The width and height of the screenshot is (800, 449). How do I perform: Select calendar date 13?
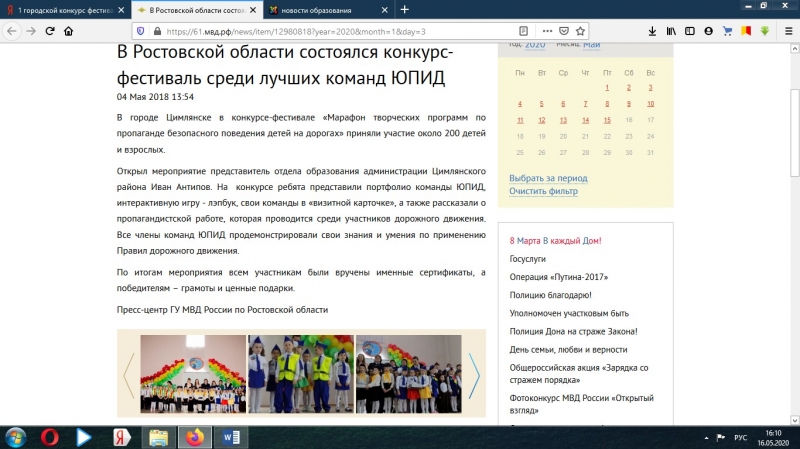tap(563, 120)
